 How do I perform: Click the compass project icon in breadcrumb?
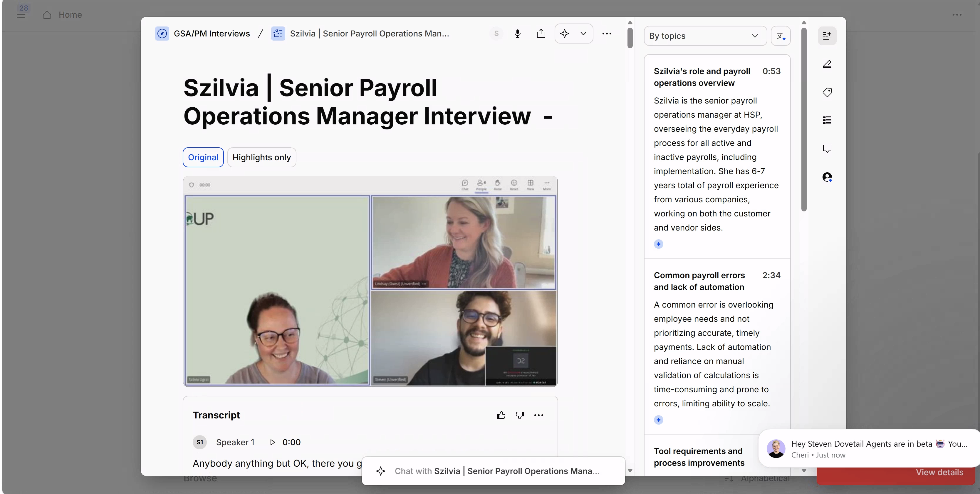pyautogui.click(x=162, y=34)
